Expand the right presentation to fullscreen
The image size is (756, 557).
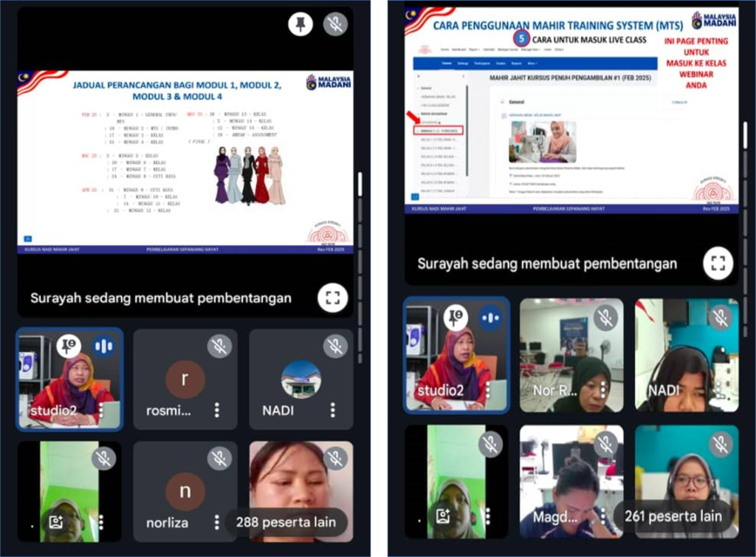click(718, 263)
